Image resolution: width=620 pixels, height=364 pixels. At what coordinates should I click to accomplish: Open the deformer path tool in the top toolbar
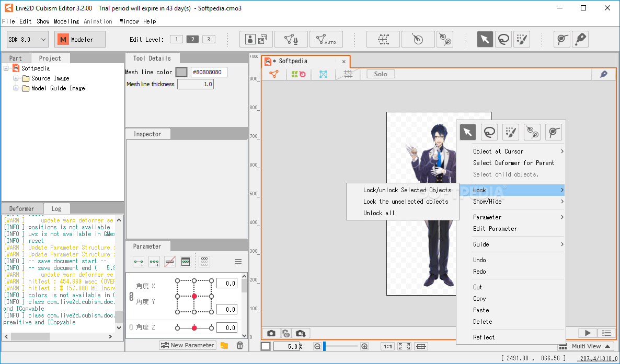click(445, 39)
